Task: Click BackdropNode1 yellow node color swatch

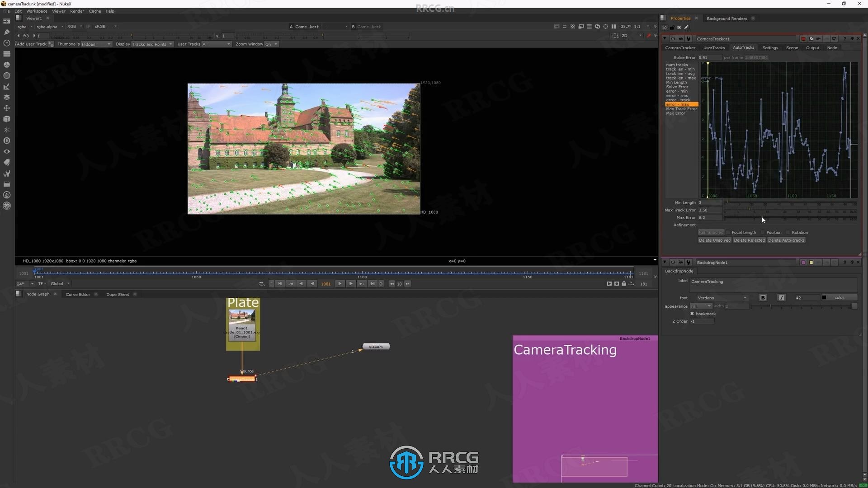Action: [x=811, y=263]
